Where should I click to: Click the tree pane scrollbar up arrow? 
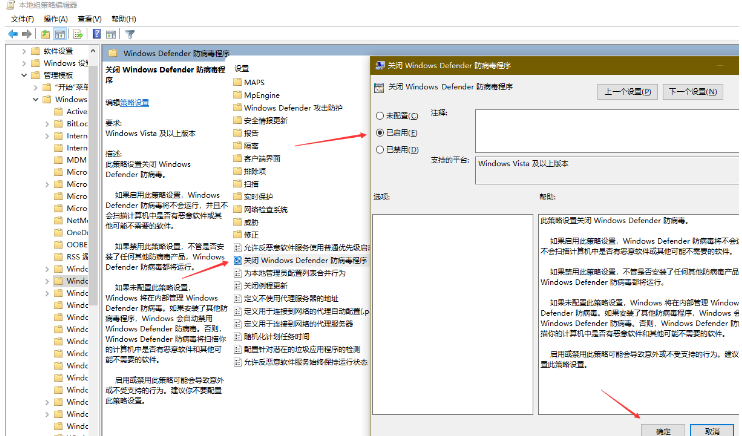93,51
